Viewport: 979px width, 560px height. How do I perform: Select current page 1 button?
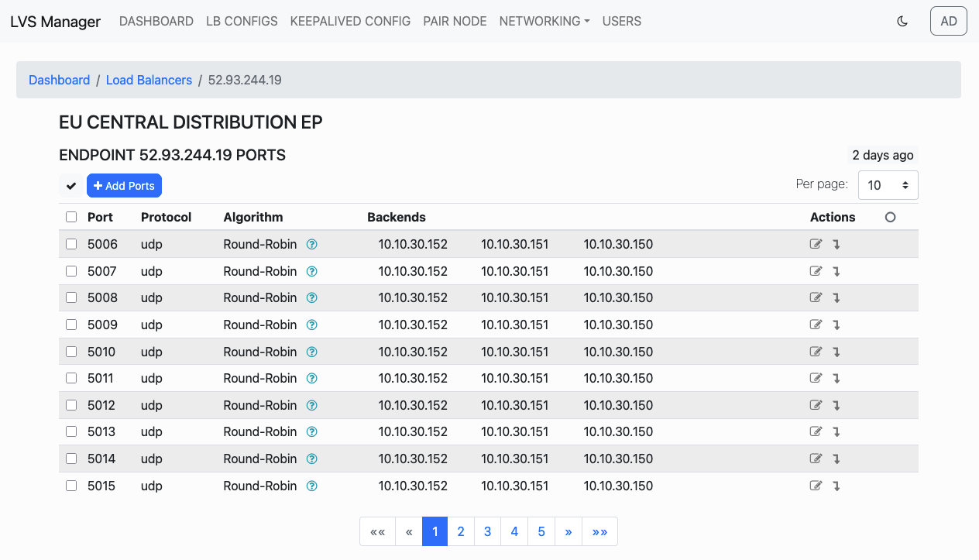(x=435, y=531)
